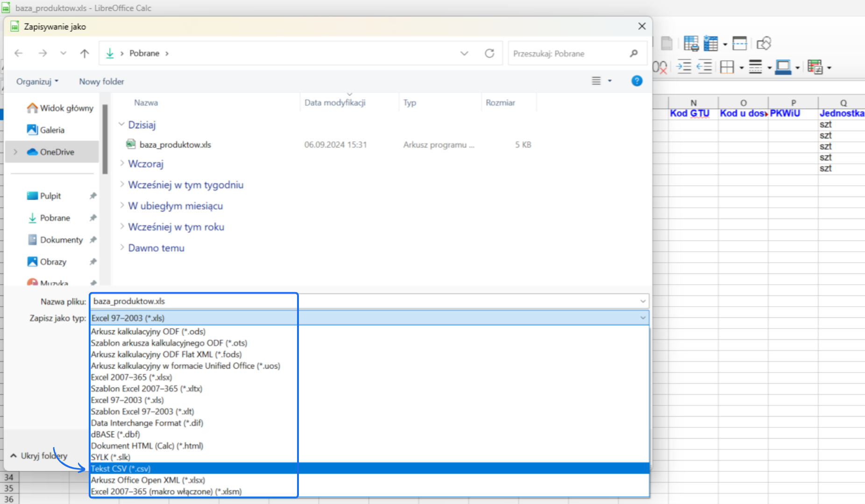Refresh the Pobrane folder view
This screenshot has width=865, height=504.
click(x=489, y=53)
